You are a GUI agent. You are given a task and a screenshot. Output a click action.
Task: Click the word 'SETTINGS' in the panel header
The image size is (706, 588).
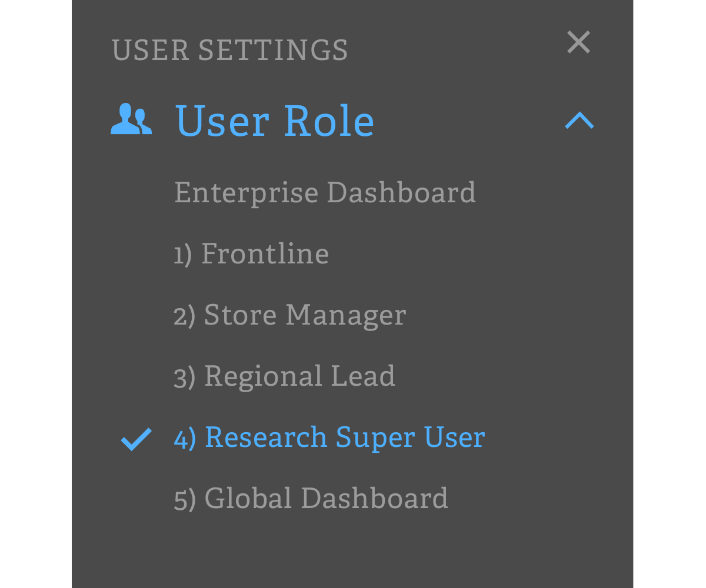click(273, 50)
